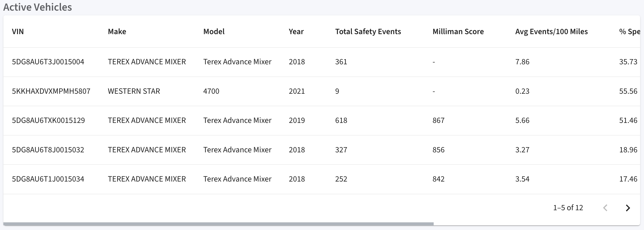Click the previous page arrow
This screenshot has height=230, width=644.
[605, 208]
